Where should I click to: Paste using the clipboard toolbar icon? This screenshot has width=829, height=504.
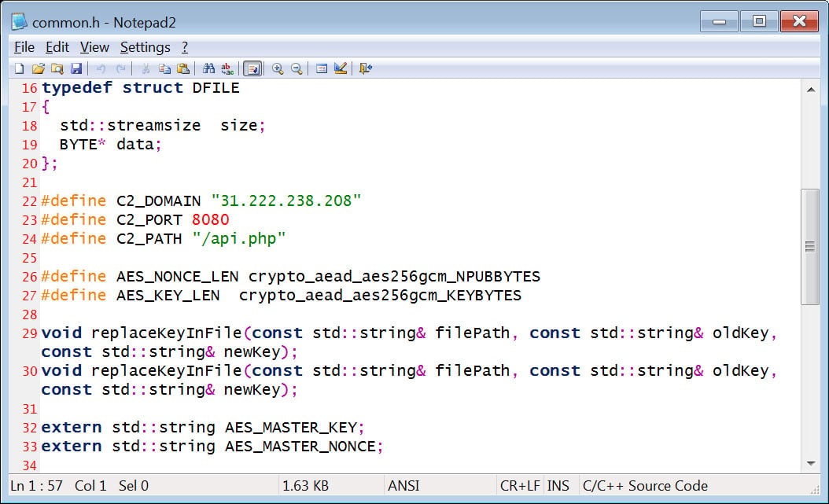click(x=183, y=69)
